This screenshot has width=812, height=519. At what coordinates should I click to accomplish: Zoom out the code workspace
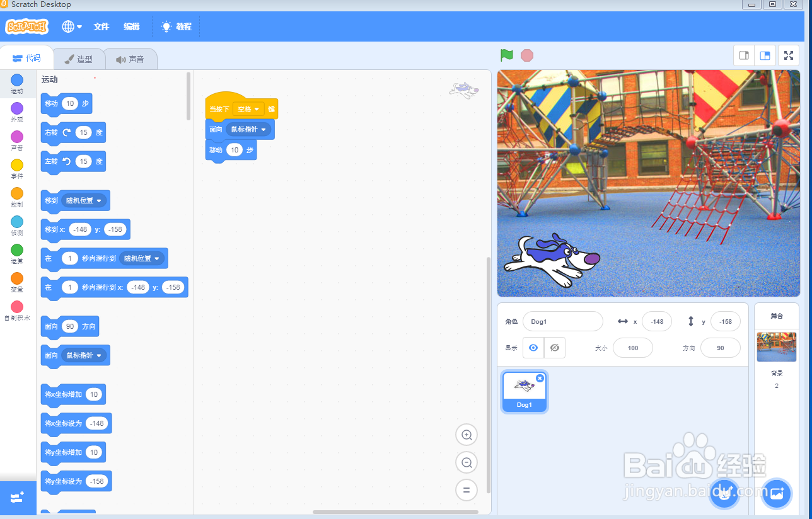tap(467, 462)
